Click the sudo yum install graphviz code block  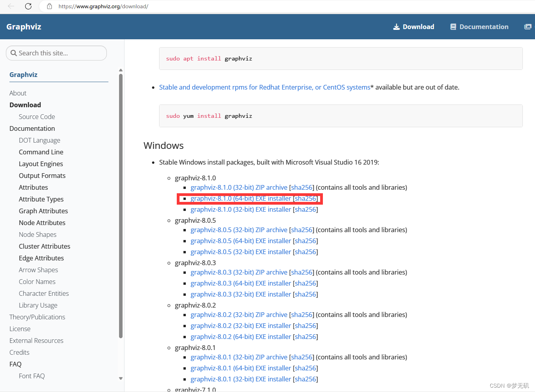click(x=341, y=116)
